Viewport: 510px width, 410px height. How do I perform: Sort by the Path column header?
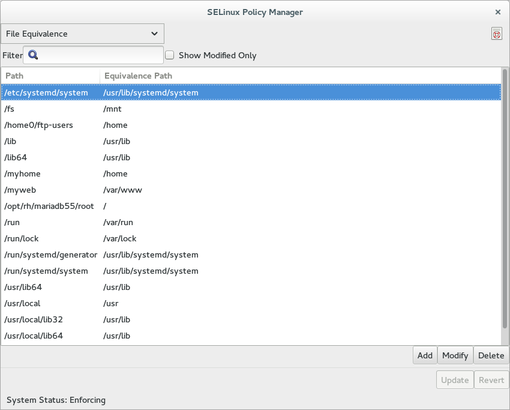pyautogui.click(x=50, y=76)
